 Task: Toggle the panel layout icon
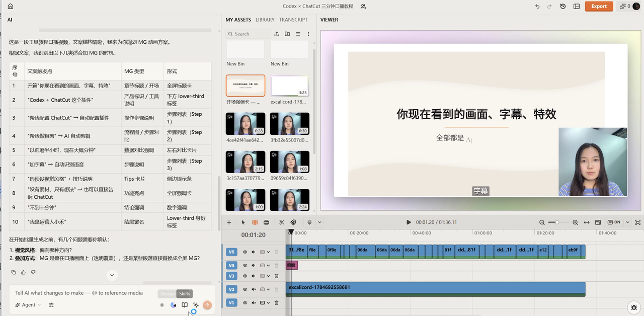click(577, 7)
